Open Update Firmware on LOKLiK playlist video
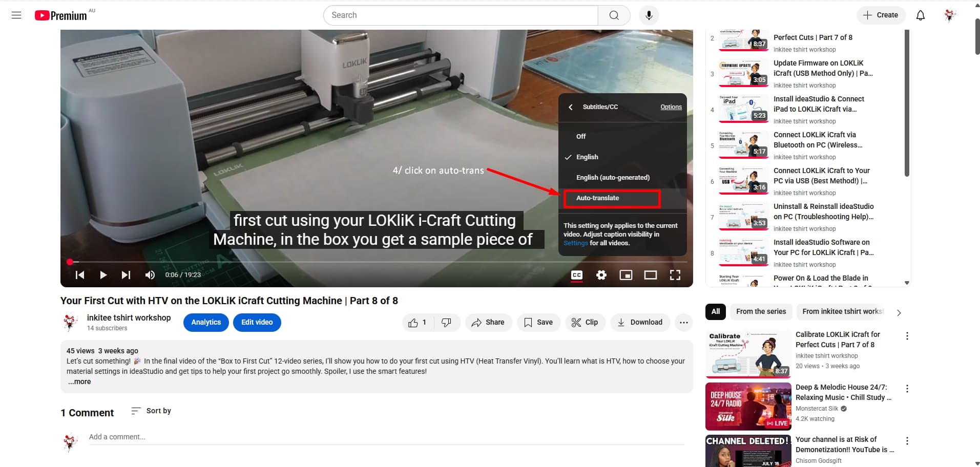This screenshot has height=467, width=980. coord(823,68)
